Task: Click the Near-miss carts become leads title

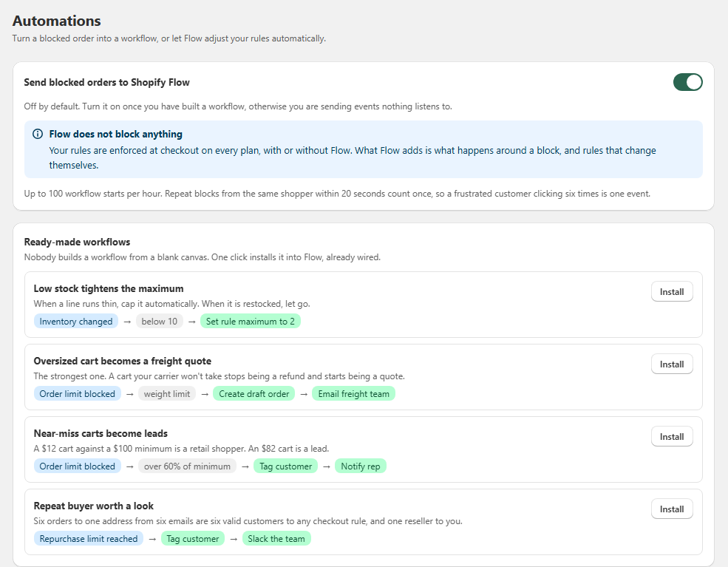Action: click(x=101, y=433)
